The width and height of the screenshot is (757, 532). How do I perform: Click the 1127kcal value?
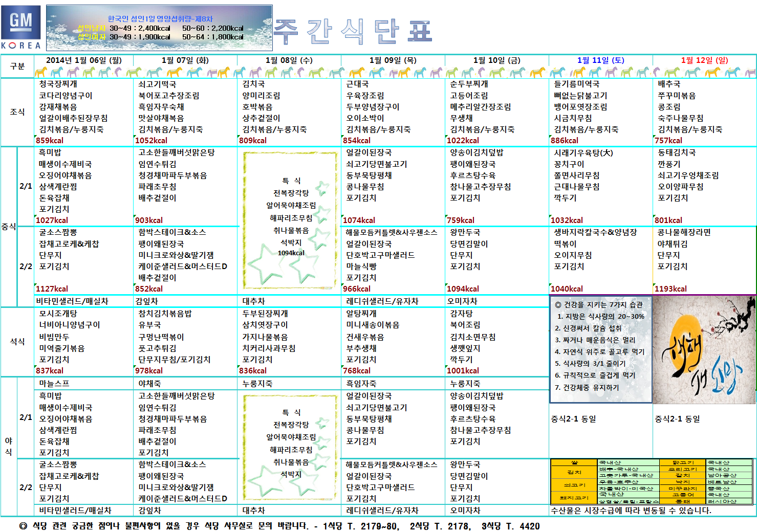52,289
